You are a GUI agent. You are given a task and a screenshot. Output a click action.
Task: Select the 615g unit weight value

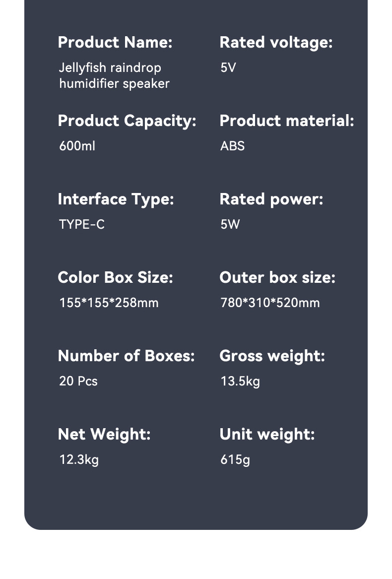point(235,459)
